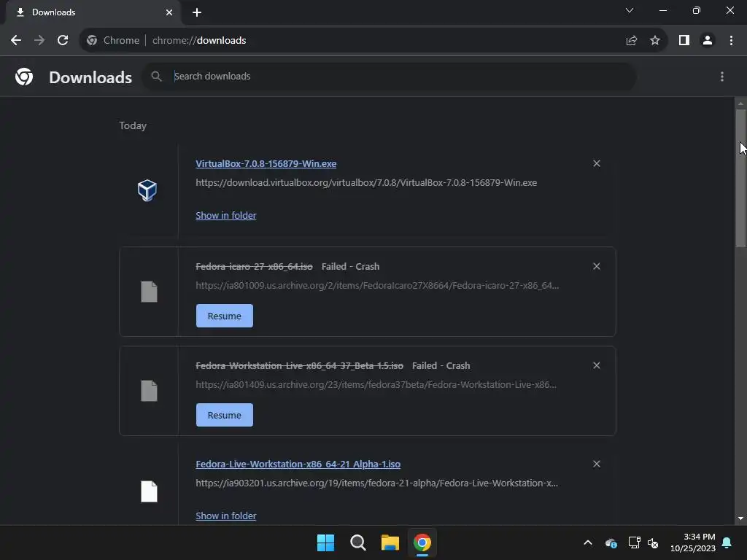Click the page vertical scrollbar thumb
The image size is (747, 560).
740,178
